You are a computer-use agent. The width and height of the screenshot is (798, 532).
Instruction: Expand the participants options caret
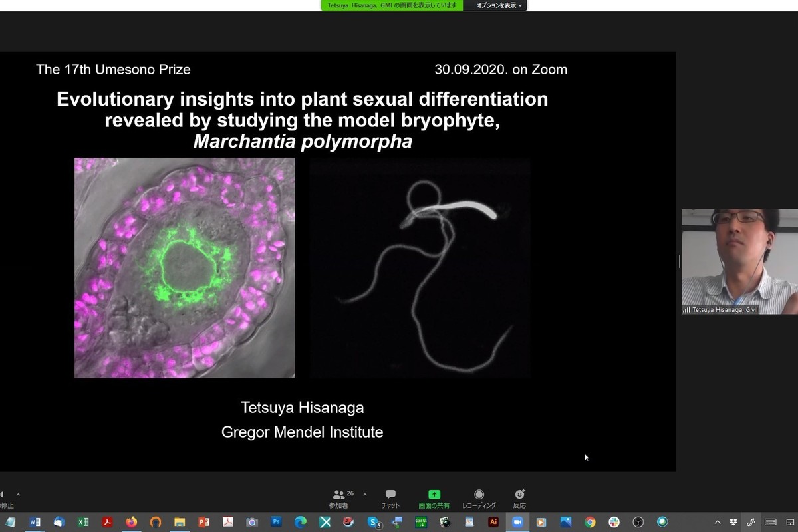pos(364,495)
